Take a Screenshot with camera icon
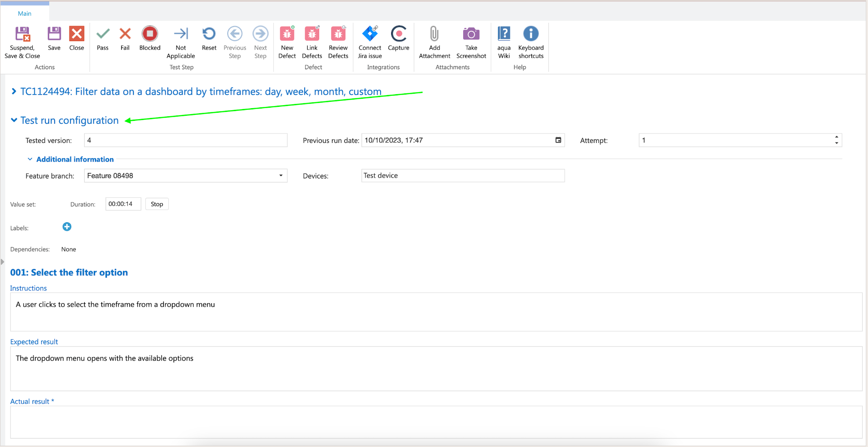The image size is (868, 447). pyautogui.click(x=471, y=34)
